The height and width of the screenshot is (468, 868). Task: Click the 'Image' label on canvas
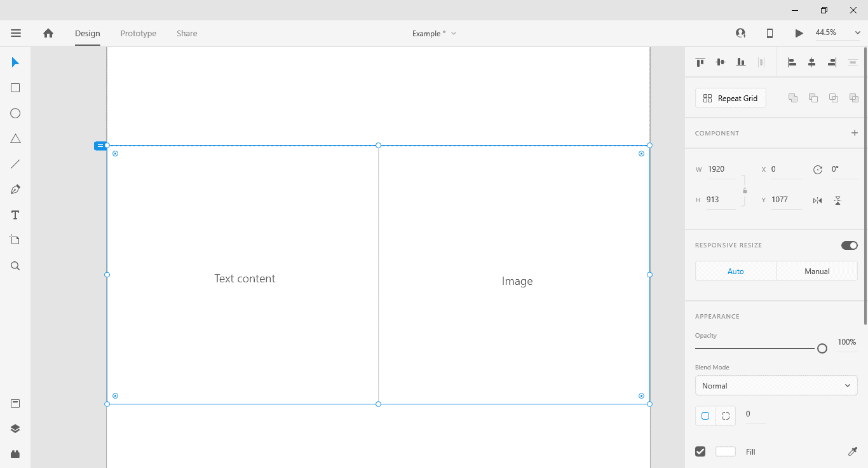coord(517,281)
